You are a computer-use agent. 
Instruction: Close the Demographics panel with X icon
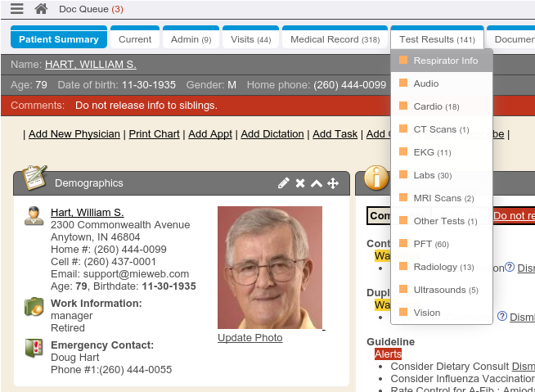300,183
